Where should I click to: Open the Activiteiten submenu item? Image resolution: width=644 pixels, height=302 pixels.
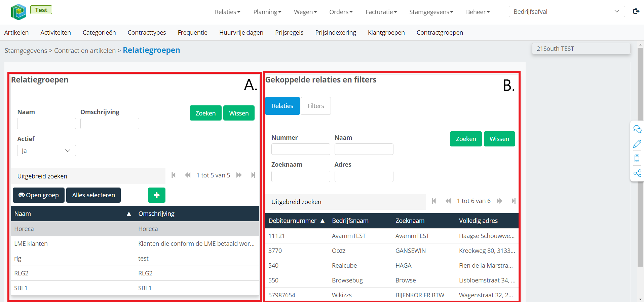click(55, 33)
